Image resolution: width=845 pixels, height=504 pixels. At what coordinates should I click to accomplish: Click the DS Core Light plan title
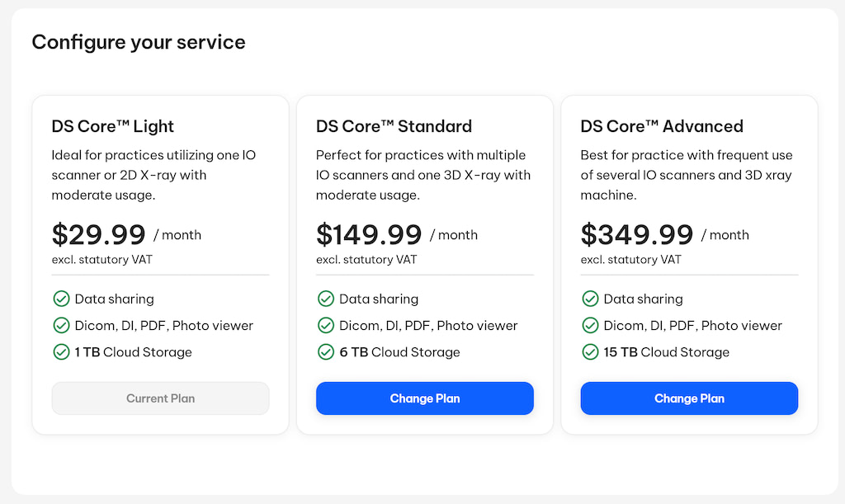pyautogui.click(x=113, y=126)
